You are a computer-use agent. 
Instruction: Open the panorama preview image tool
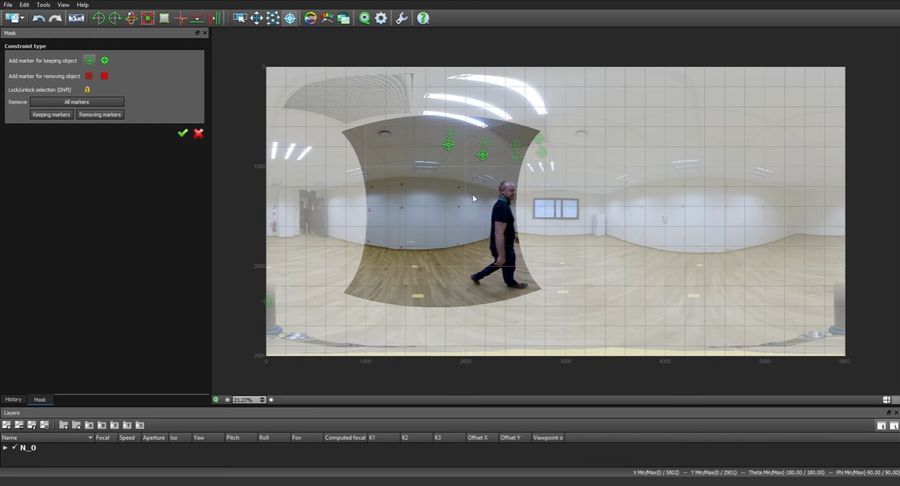[x=76, y=18]
